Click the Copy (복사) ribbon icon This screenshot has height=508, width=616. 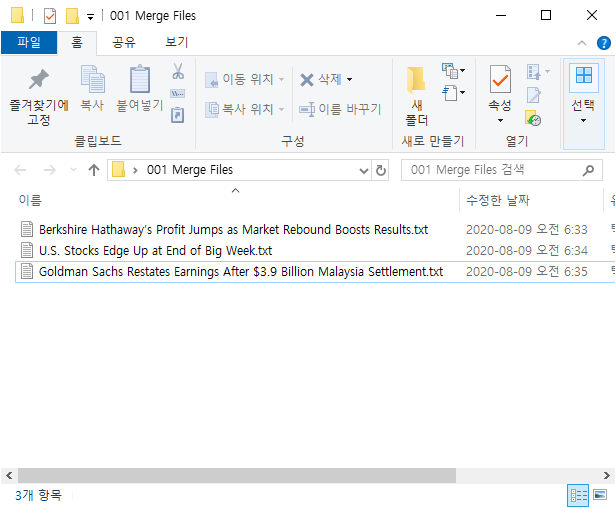tap(92, 79)
